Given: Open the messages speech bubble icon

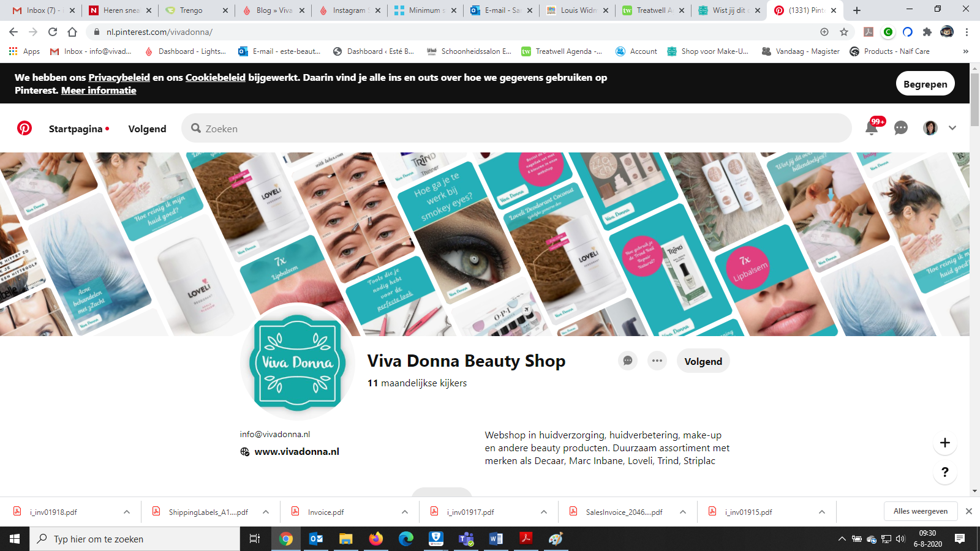Looking at the screenshot, I should [900, 128].
